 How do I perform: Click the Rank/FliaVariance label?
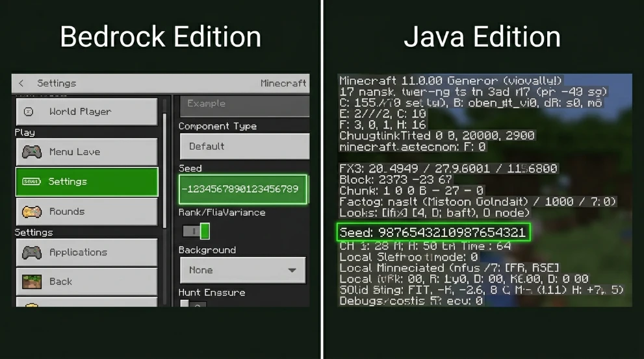coord(222,212)
